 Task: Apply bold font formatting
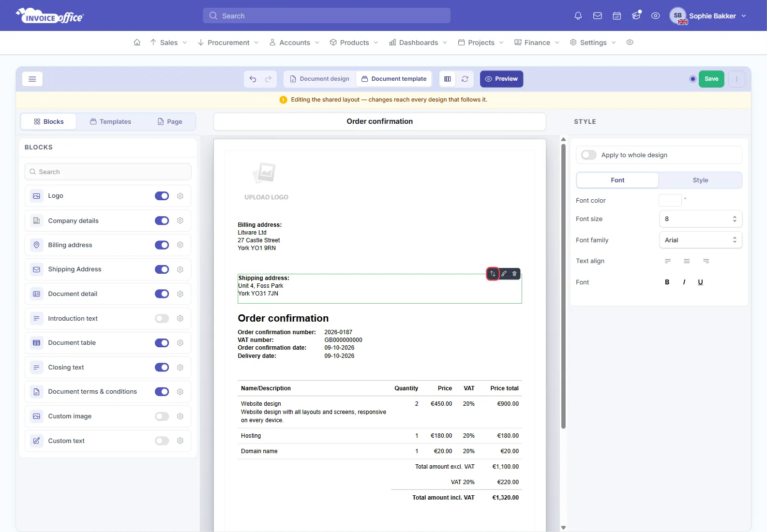[x=667, y=282]
